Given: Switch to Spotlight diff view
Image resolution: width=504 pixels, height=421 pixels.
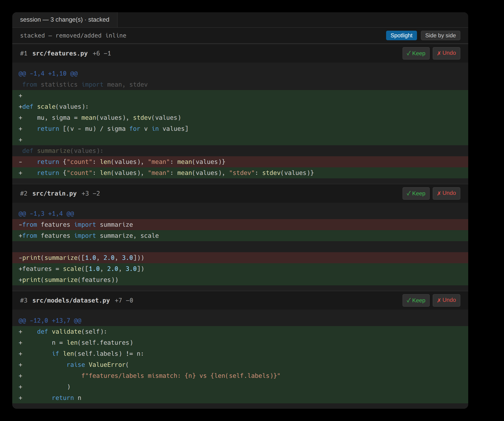Looking at the screenshot, I should (401, 35).
